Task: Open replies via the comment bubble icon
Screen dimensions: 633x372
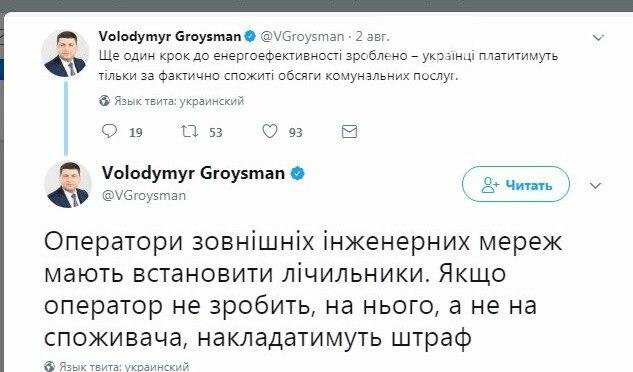Action: point(109,131)
